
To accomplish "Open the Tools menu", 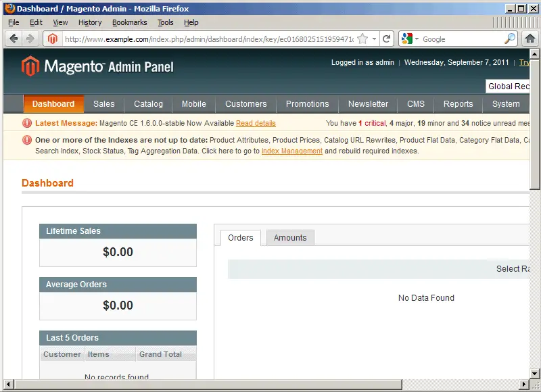I will (x=166, y=22).
